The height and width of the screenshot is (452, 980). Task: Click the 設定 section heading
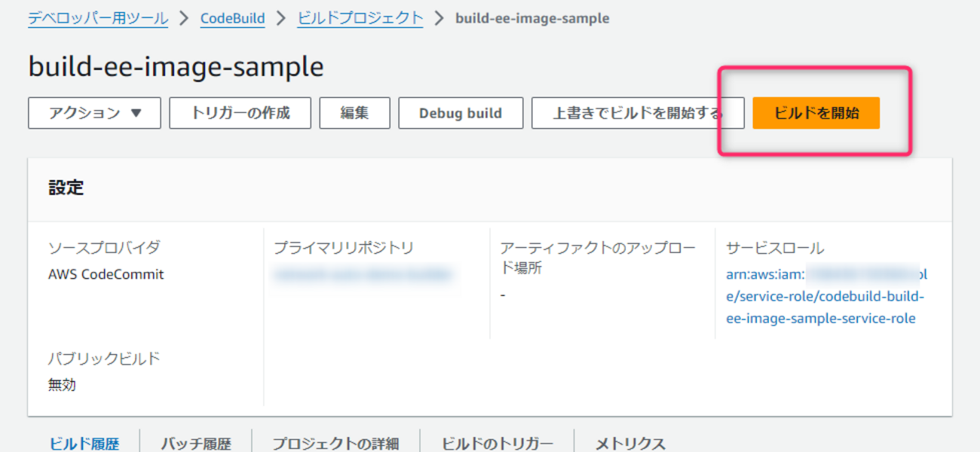click(x=66, y=188)
